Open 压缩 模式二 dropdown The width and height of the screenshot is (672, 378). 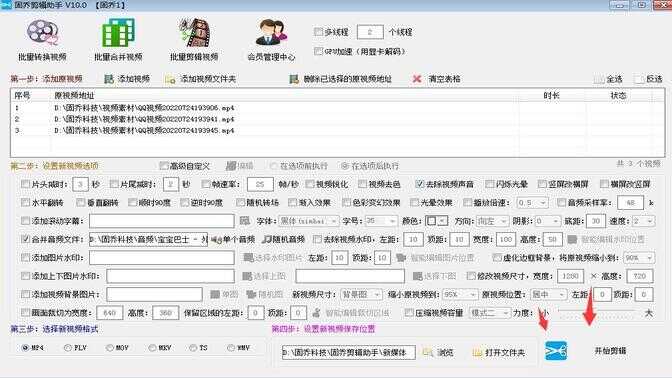[x=489, y=313]
